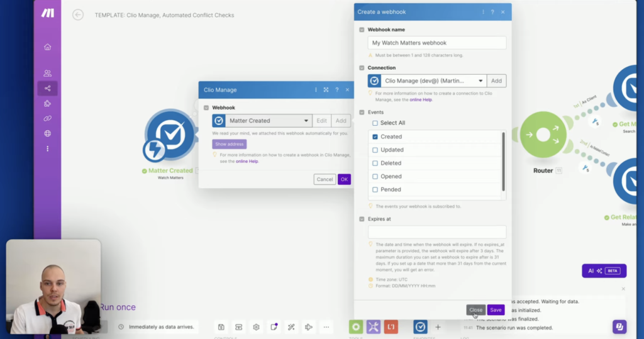Check the Pended event checkbox
This screenshot has width=644, height=339.
click(x=375, y=189)
